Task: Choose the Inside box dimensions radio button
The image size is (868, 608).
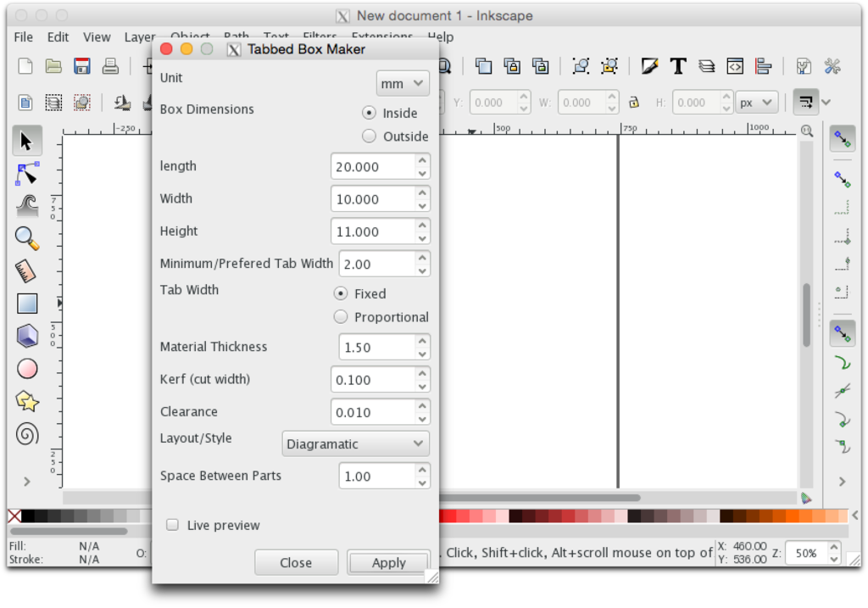Action: click(x=370, y=113)
